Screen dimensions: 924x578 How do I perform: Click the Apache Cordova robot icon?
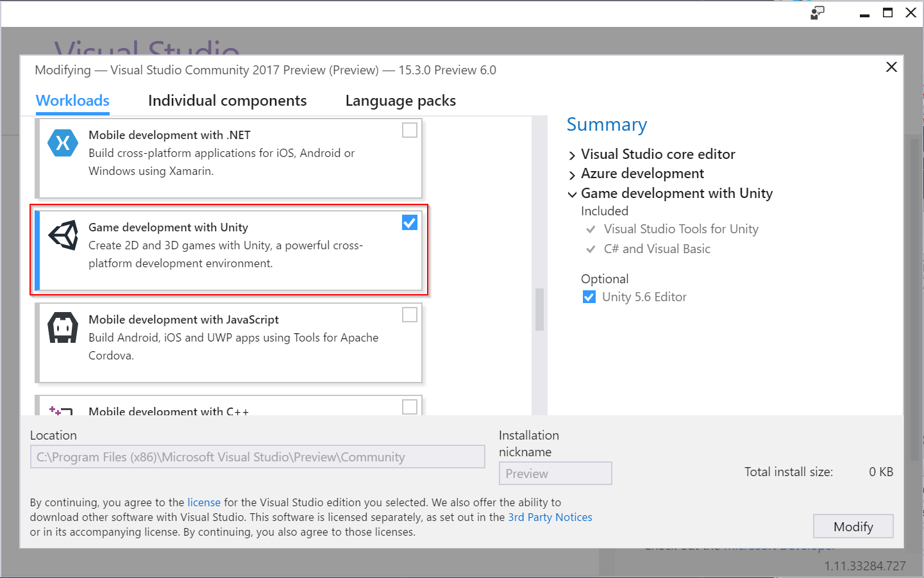[62, 327]
